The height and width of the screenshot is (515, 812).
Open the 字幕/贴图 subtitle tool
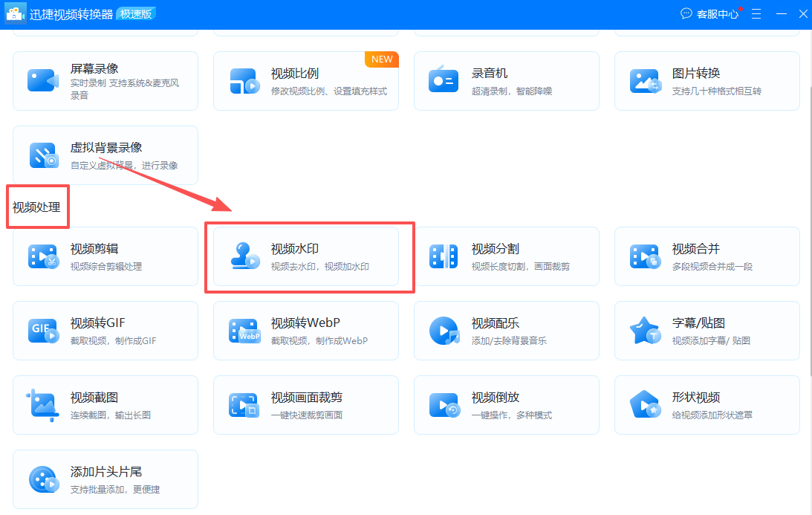tap(707, 330)
